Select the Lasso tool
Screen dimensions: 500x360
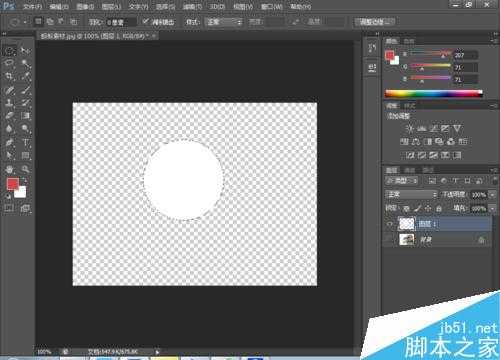tap(9, 63)
